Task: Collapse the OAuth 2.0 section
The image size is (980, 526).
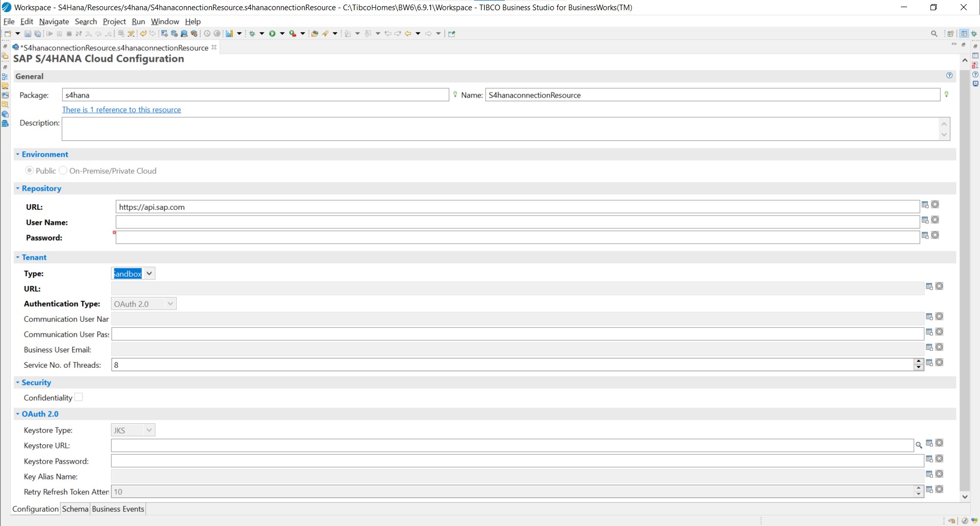Action: pyautogui.click(x=18, y=414)
